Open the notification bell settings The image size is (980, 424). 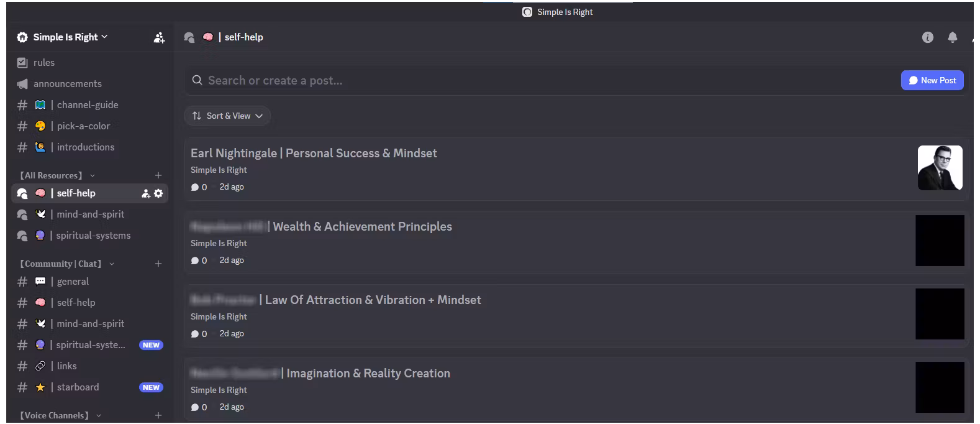[x=952, y=37]
